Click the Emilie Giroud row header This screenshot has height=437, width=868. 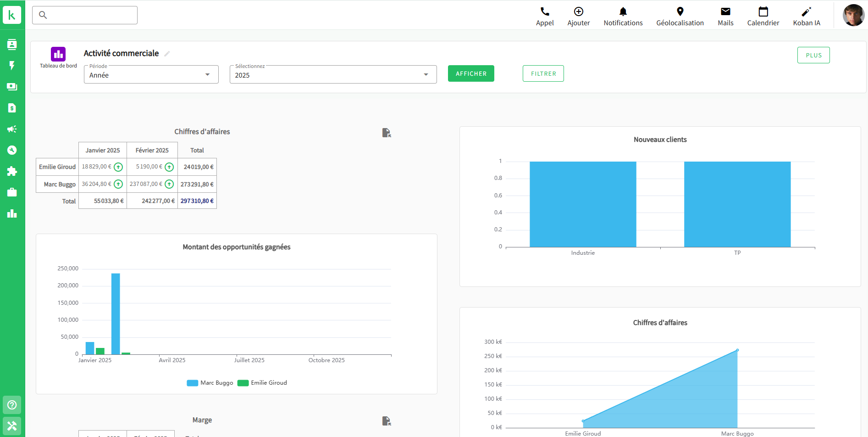pos(57,167)
